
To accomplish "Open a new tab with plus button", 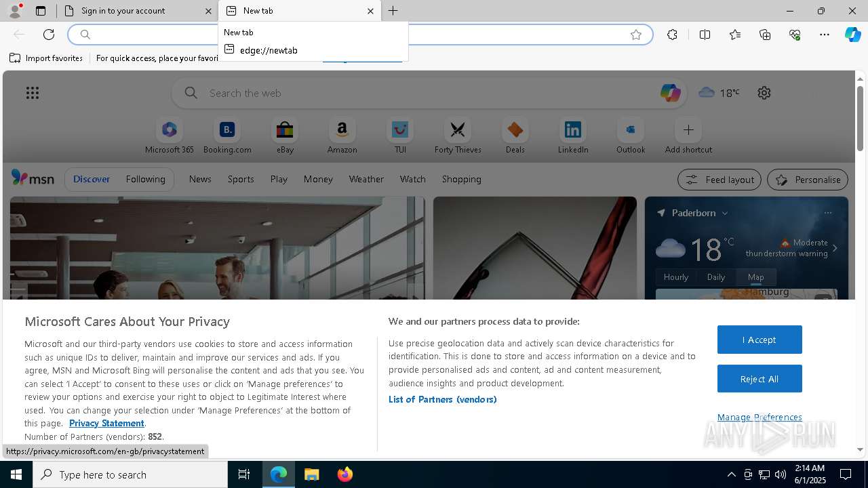I will click(x=393, y=11).
